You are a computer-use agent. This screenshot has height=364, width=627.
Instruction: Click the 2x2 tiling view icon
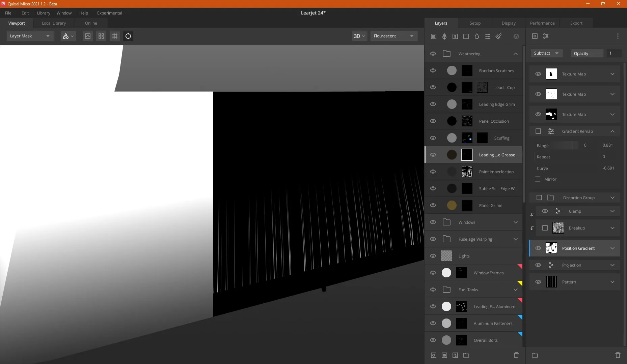point(101,36)
